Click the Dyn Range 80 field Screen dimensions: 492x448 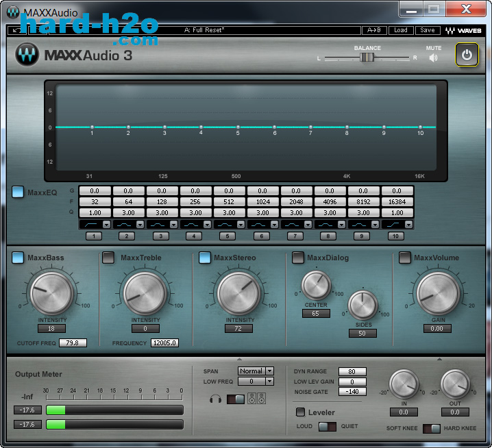pos(352,371)
